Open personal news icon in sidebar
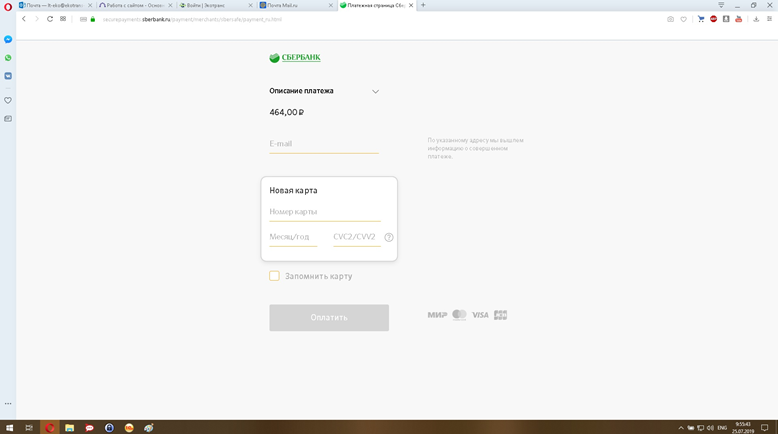 pyautogui.click(x=8, y=119)
